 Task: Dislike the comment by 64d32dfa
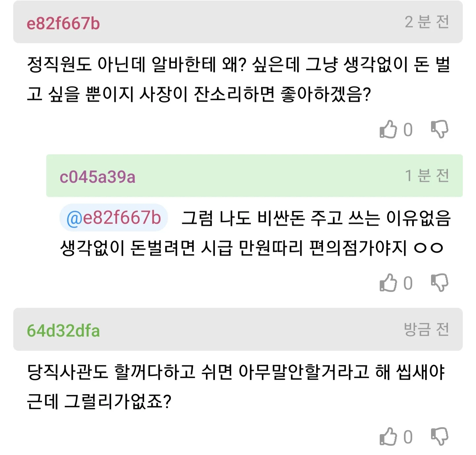tap(440, 437)
